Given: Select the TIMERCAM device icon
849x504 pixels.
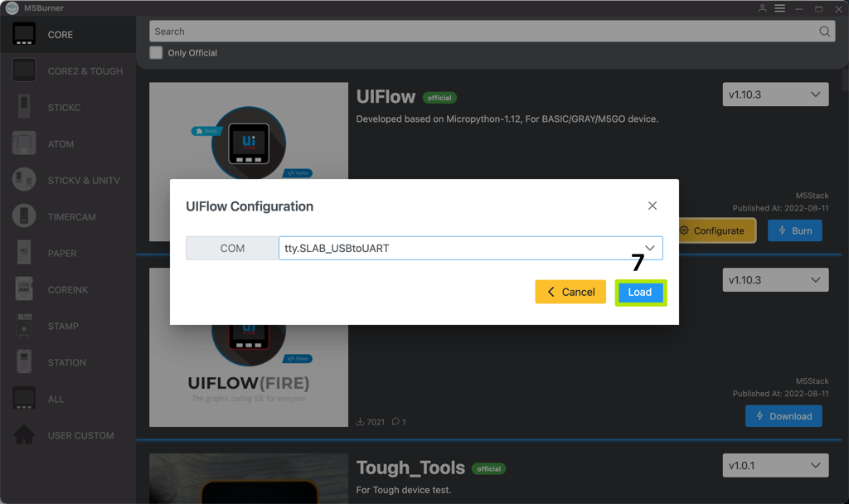Looking at the screenshot, I should 24,216.
